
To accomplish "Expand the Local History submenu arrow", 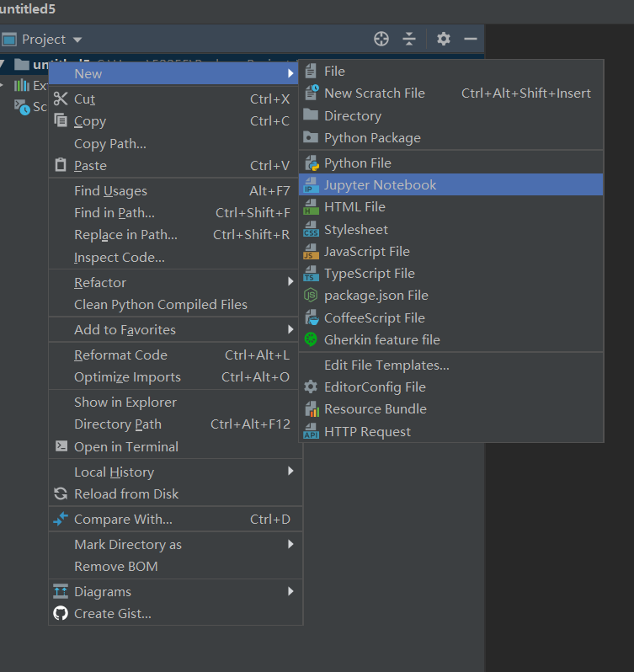I will click(290, 471).
